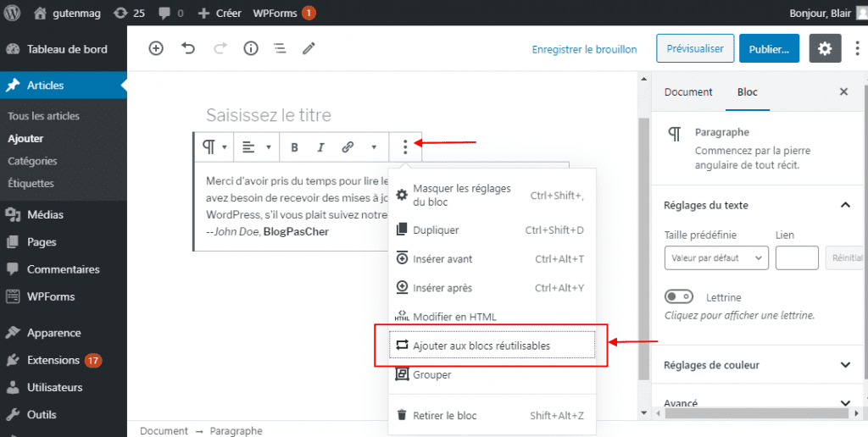
Task: Open content structure info icon
Action: [251, 48]
